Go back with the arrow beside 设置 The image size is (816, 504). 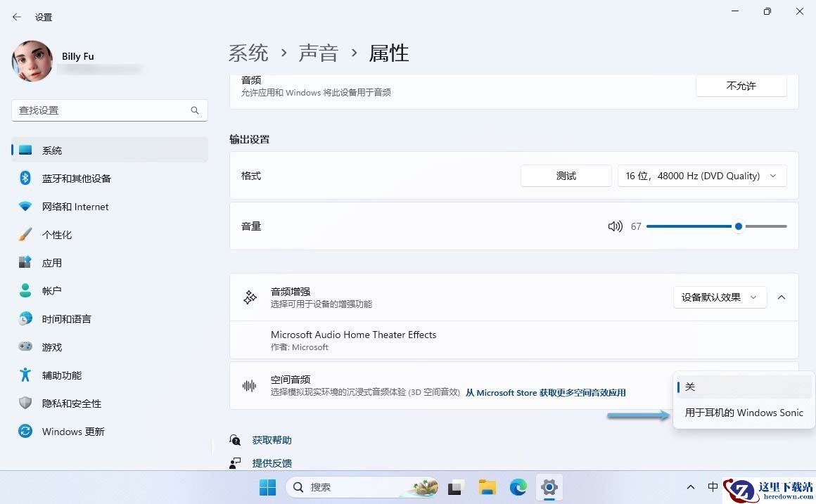click(x=17, y=17)
